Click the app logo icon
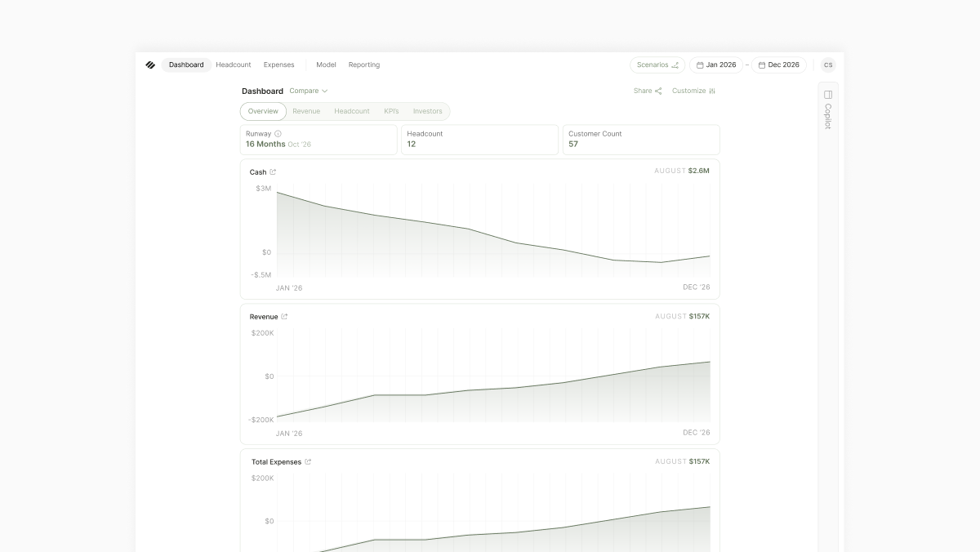The width and height of the screenshot is (980, 552). (150, 65)
